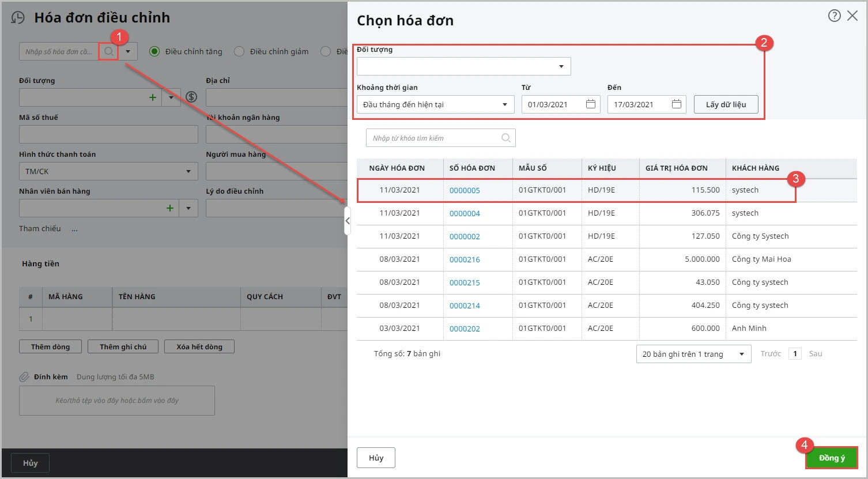Expand the Hình thức thanh toán TM/CK dropdown

click(188, 171)
